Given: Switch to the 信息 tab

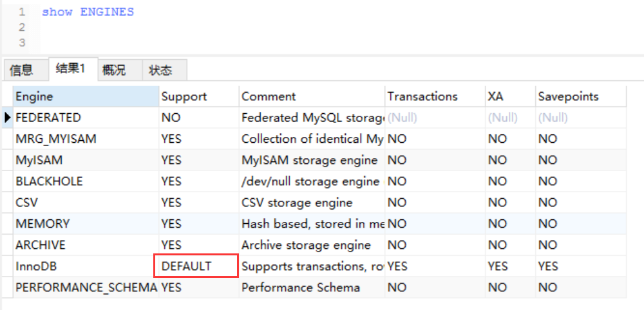Looking at the screenshot, I should (x=21, y=70).
